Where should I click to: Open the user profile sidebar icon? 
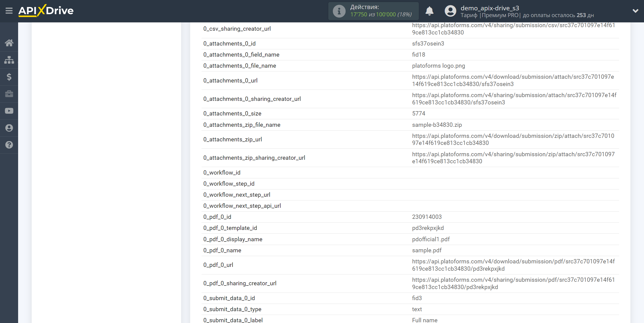(9, 128)
